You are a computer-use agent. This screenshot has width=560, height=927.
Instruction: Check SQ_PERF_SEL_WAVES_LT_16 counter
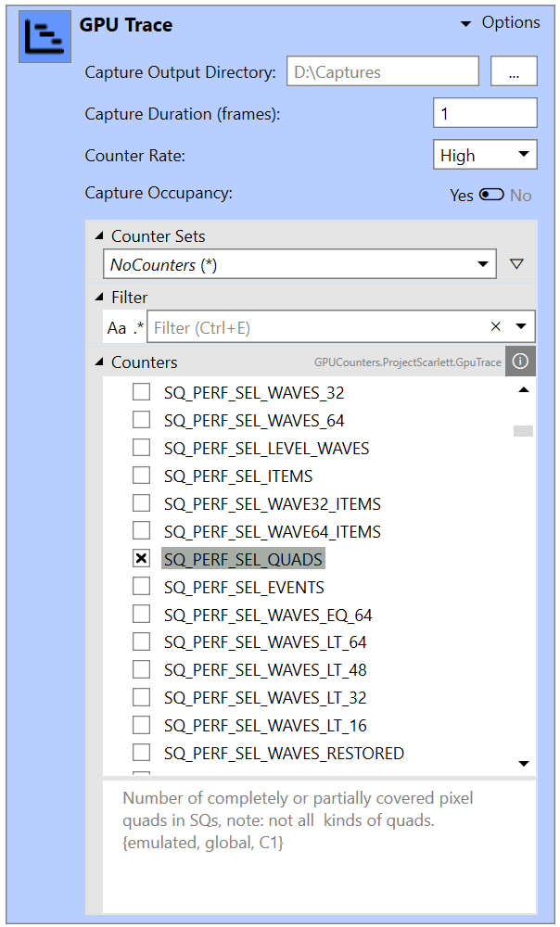(141, 725)
